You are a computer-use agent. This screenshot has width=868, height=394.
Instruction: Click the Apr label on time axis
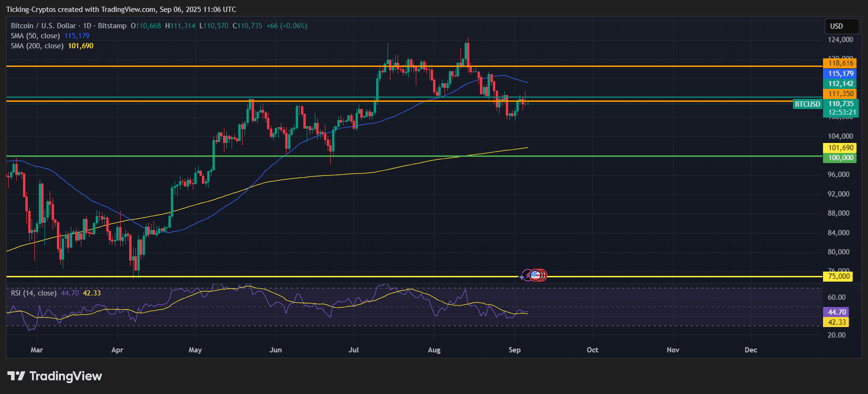tap(117, 350)
